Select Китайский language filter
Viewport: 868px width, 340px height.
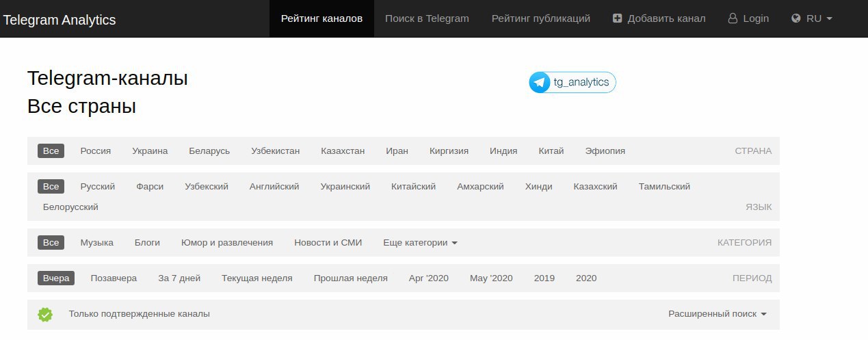[x=413, y=186]
